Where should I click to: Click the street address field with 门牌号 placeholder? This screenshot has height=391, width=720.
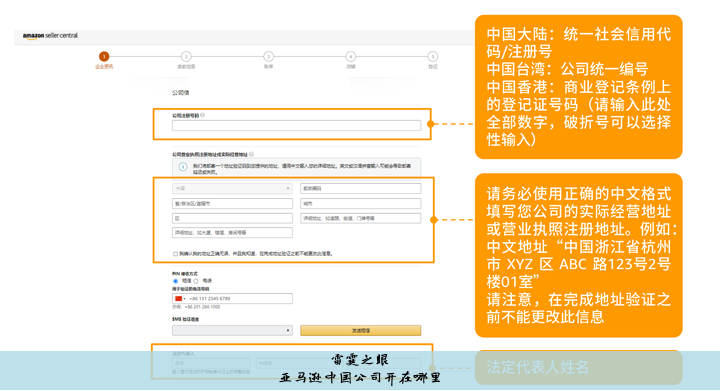(360, 218)
